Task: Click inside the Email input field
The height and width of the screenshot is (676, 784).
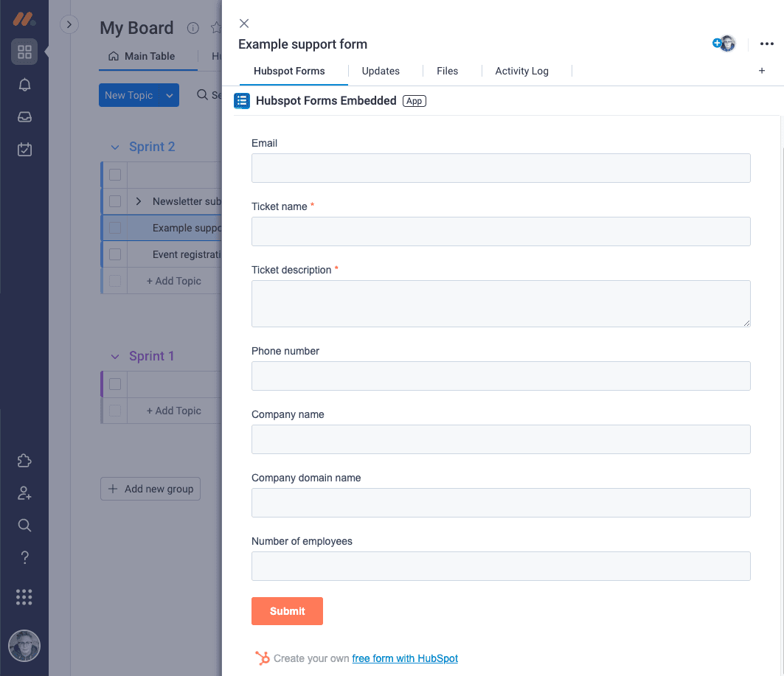Action: click(x=501, y=168)
